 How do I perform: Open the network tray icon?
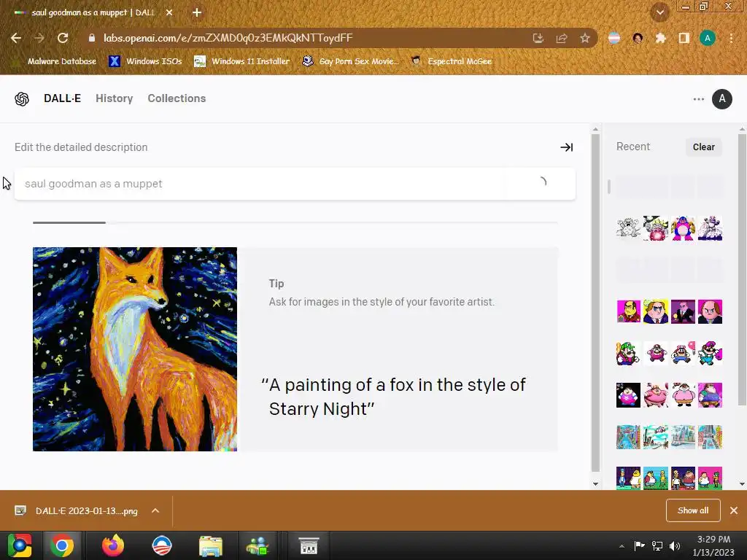(x=657, y=546)
